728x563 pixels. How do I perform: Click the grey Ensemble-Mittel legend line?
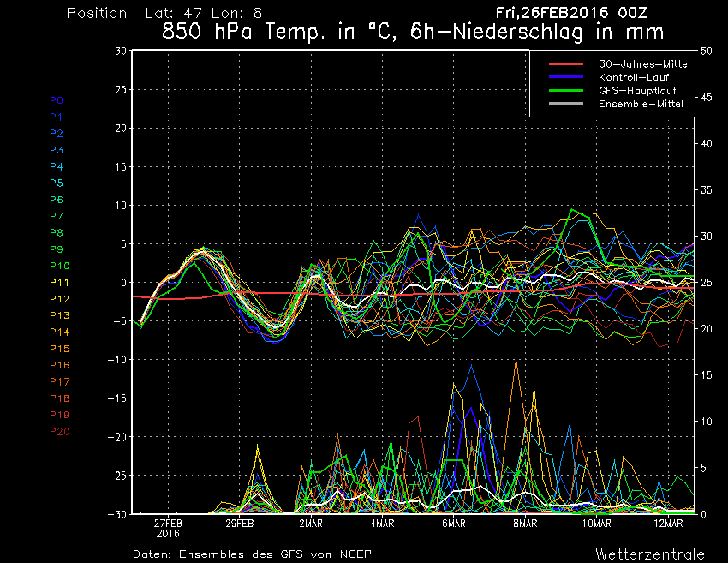pos(564,104)
